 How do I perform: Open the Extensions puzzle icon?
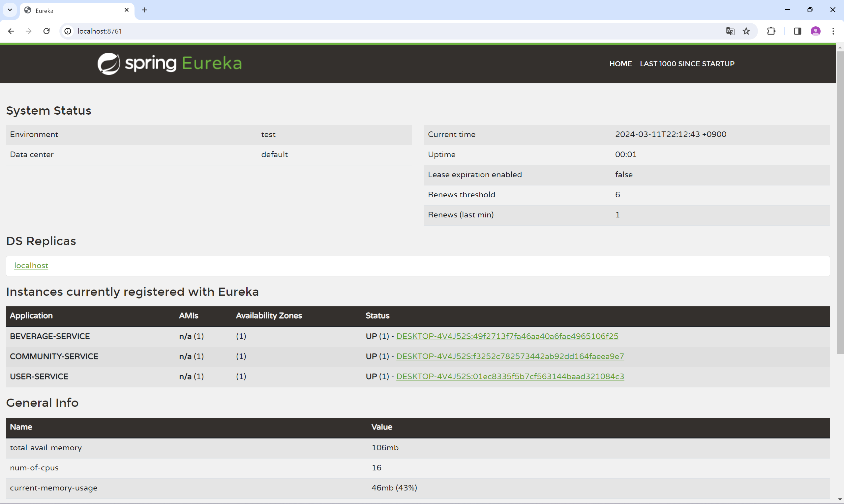click(771, 31)
